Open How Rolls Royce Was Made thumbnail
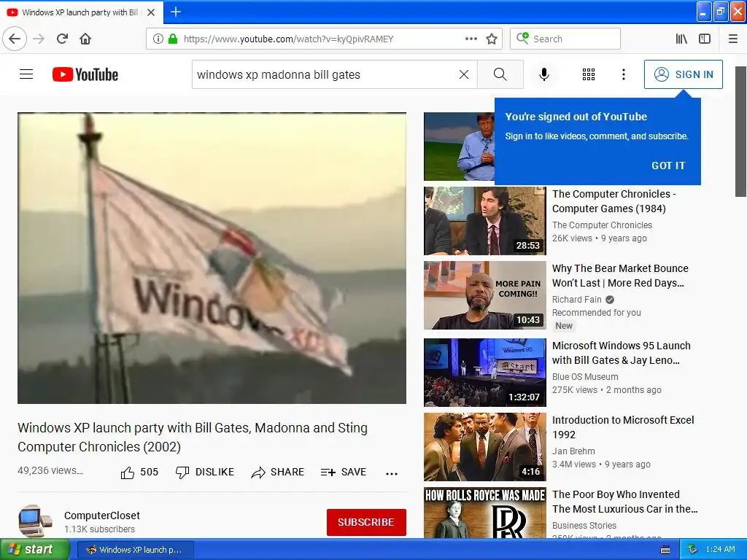 (485, 513)
